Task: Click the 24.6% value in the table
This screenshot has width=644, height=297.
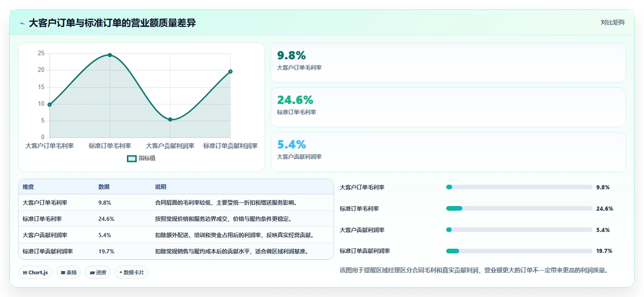Action: pyautogui.click(x=106, y=219)
